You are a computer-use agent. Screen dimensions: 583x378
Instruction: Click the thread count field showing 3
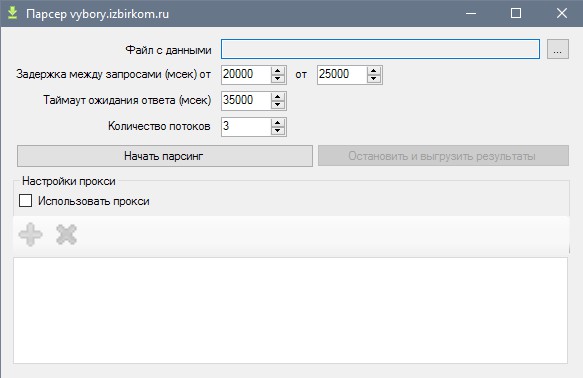click(x=246, y=127)
